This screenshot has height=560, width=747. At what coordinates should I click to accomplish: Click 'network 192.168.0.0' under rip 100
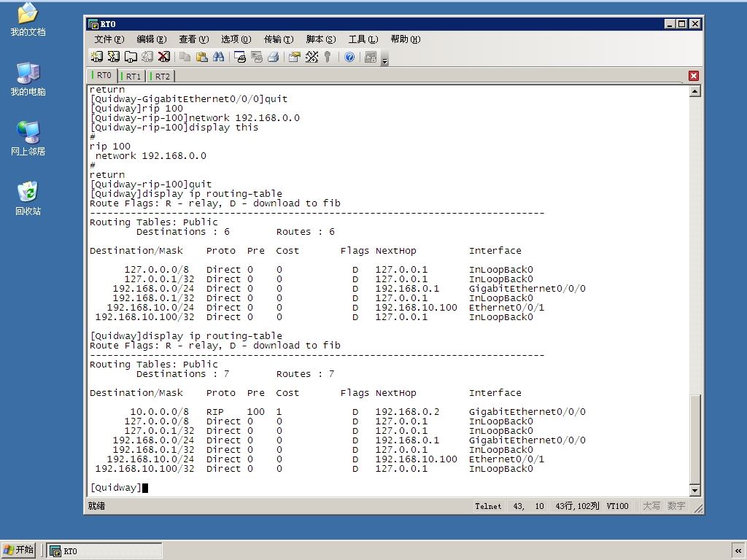(150, 156)
